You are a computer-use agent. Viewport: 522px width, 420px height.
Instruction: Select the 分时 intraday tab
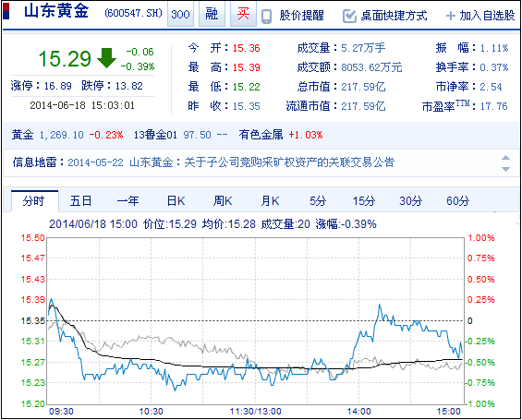[x=34, y=201]
